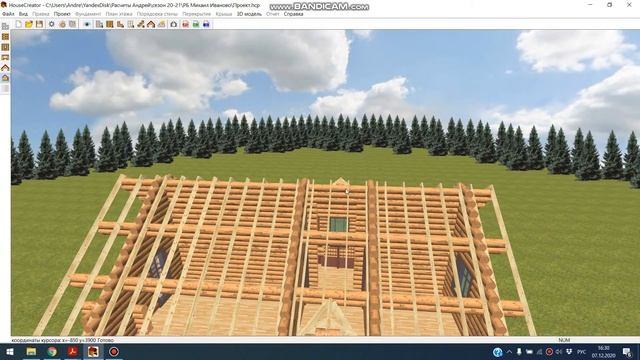
Task: Open the Windows Start menu
Action: 10,351
